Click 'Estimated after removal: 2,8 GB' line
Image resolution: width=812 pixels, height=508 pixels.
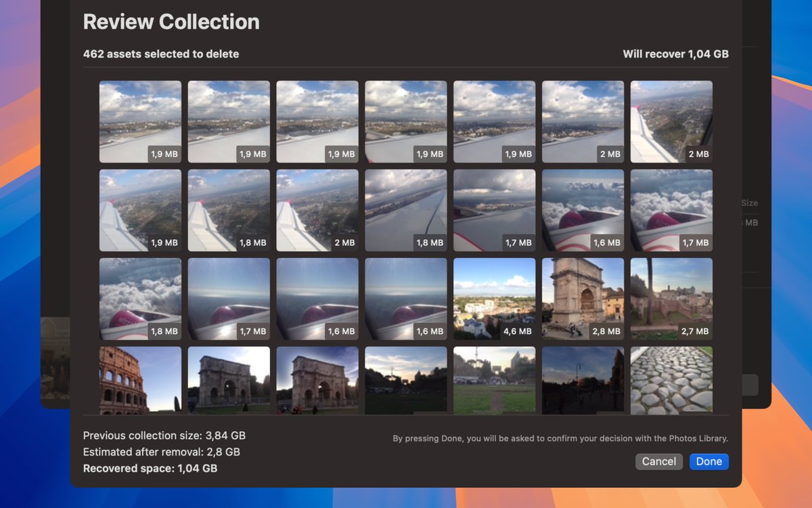point(162,452)
